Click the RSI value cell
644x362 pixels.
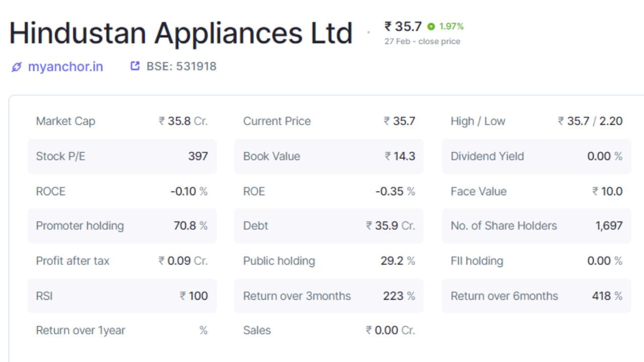pos(122,296)
